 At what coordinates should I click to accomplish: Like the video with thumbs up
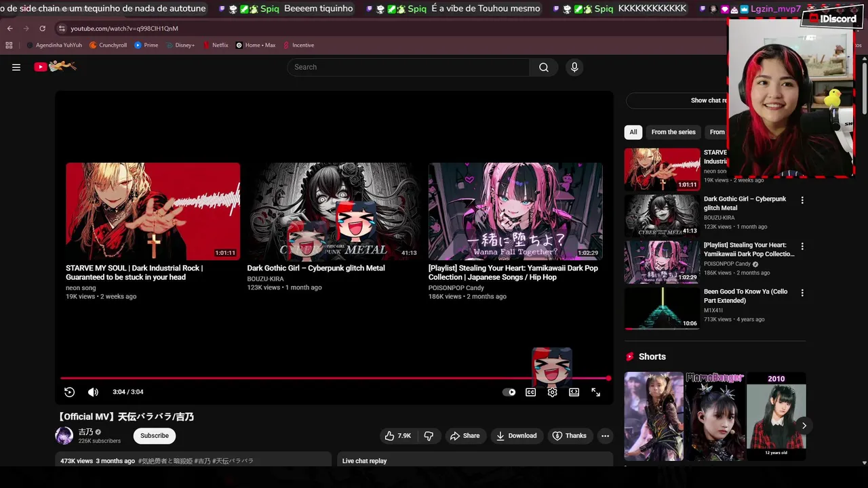click(x=397, y=436)
